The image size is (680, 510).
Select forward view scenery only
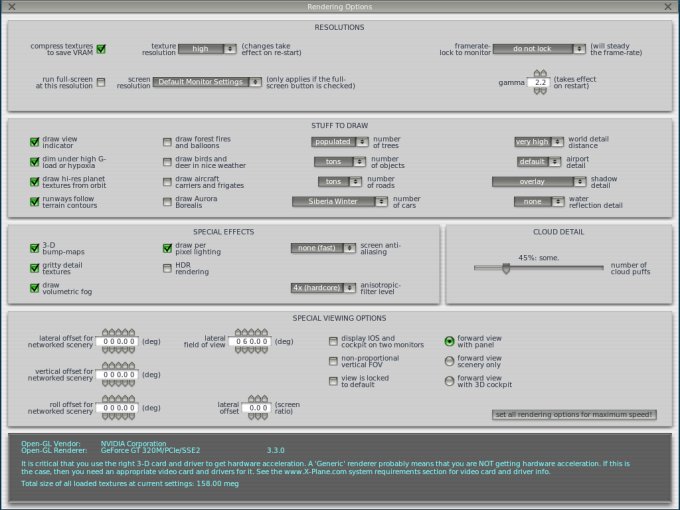click(x=449, y=361)
